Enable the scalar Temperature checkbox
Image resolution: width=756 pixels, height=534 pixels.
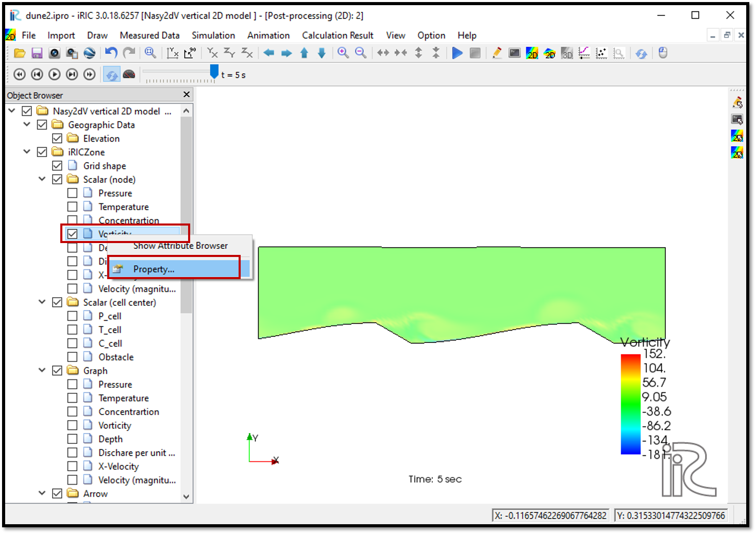pos(72,206)
